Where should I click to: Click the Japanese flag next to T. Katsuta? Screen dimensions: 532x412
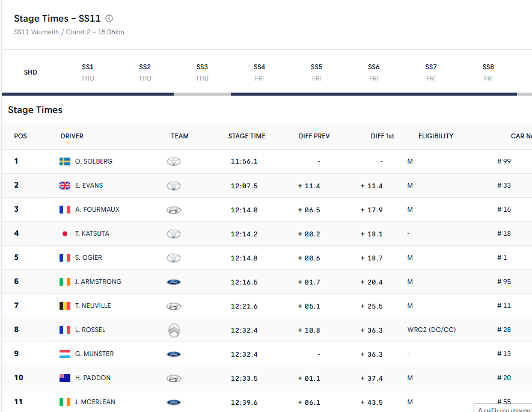pos(65,233)
